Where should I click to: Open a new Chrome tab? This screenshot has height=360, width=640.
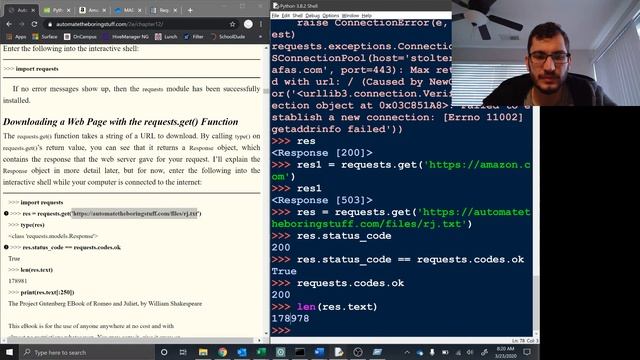click(x=190, y=10)
